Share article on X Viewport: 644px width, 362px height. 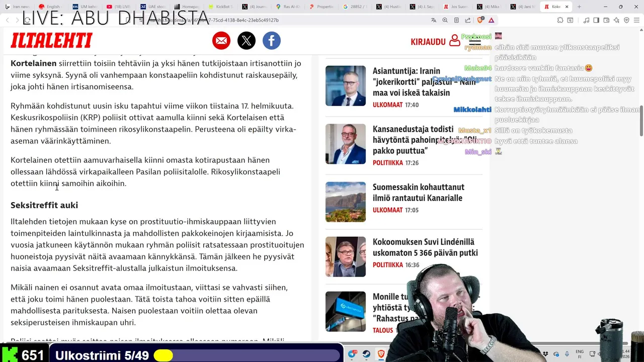246,41
